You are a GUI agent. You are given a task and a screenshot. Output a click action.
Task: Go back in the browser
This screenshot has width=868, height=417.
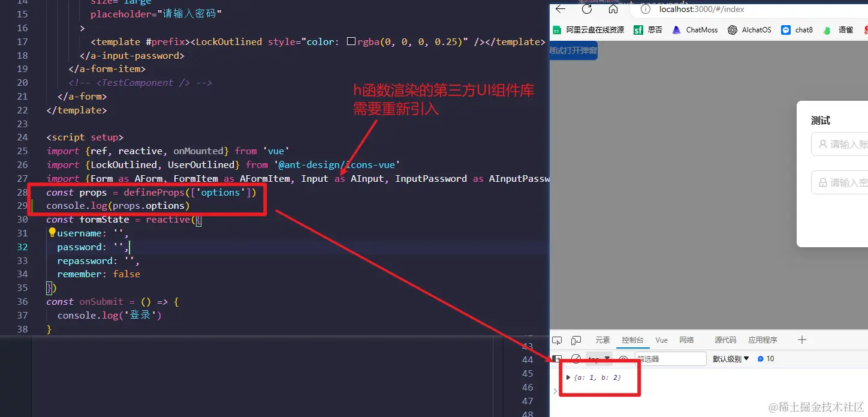(x=560, y=10)
